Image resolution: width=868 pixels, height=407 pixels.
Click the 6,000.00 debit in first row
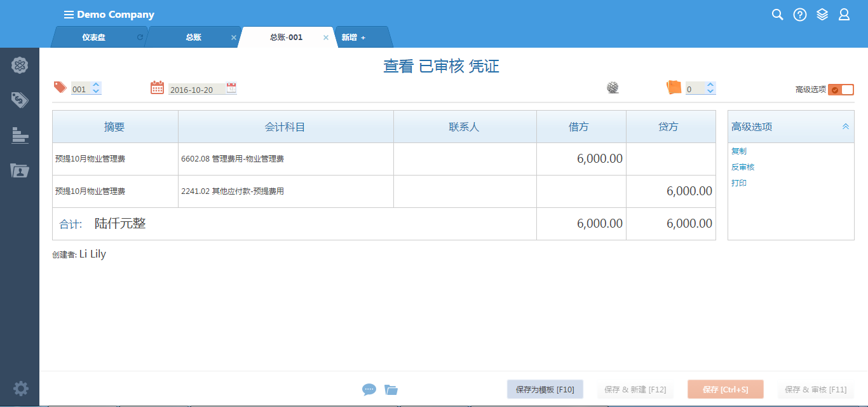(x=600, y=159)
